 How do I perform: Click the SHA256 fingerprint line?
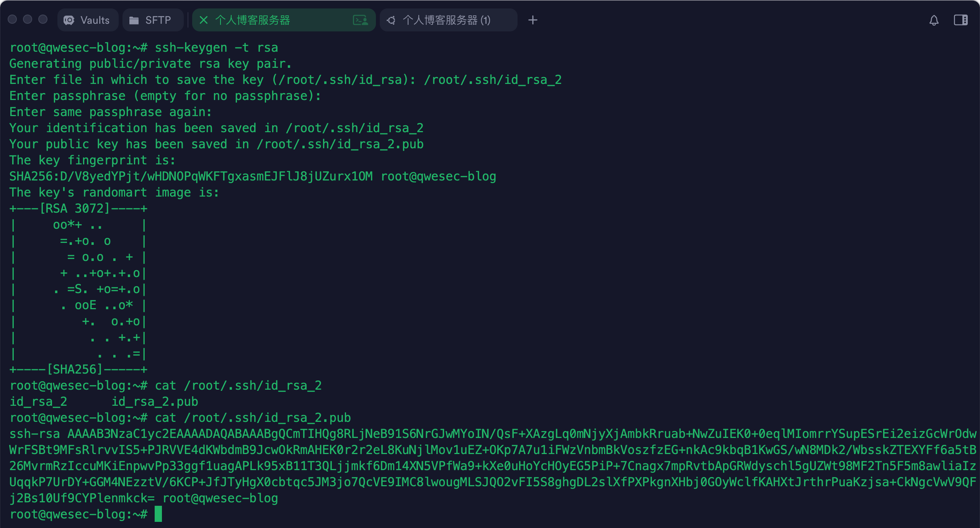tap(191, 176)
